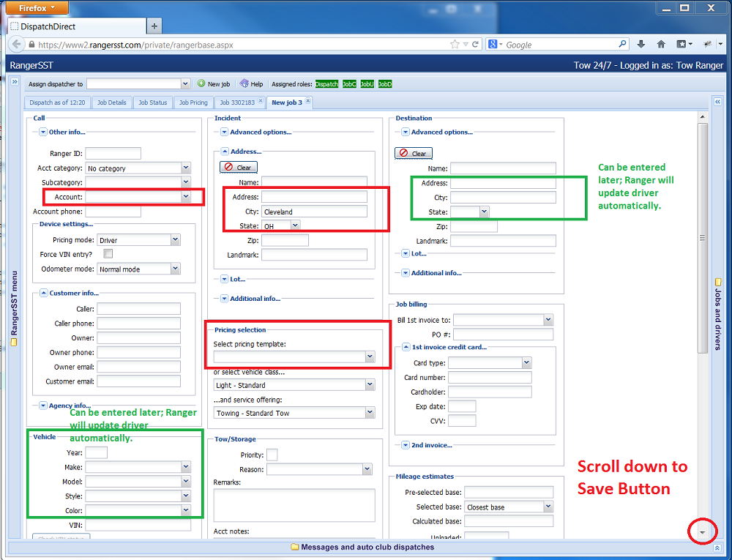Collapse the Jobs and drivers side panel
The image size is (732, 560).
717,102
